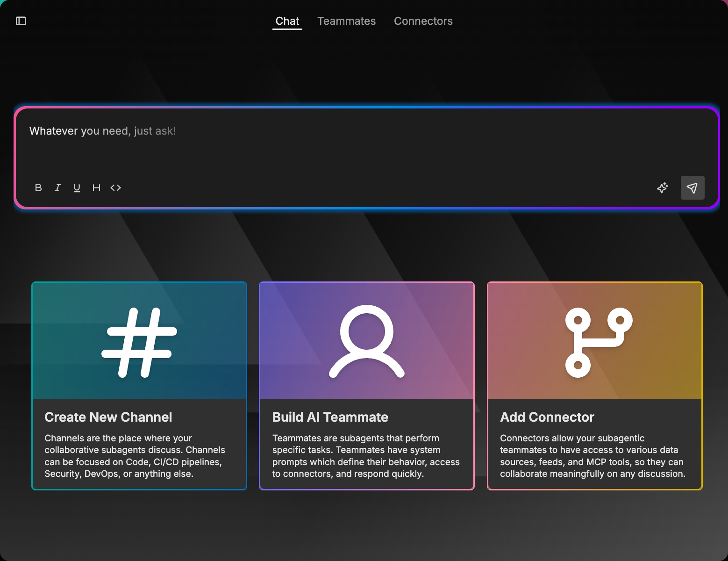728x561 pixels.
Task: Click the Create New Channel title text
Action: [x=108, y=417]
